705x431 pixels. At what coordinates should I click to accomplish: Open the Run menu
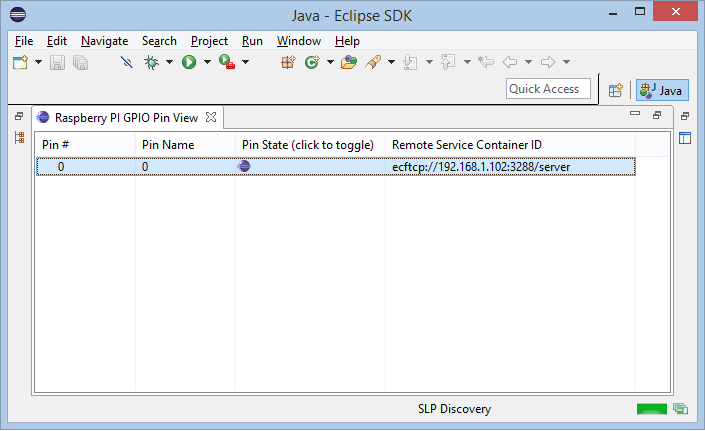(x=252, y=41)
